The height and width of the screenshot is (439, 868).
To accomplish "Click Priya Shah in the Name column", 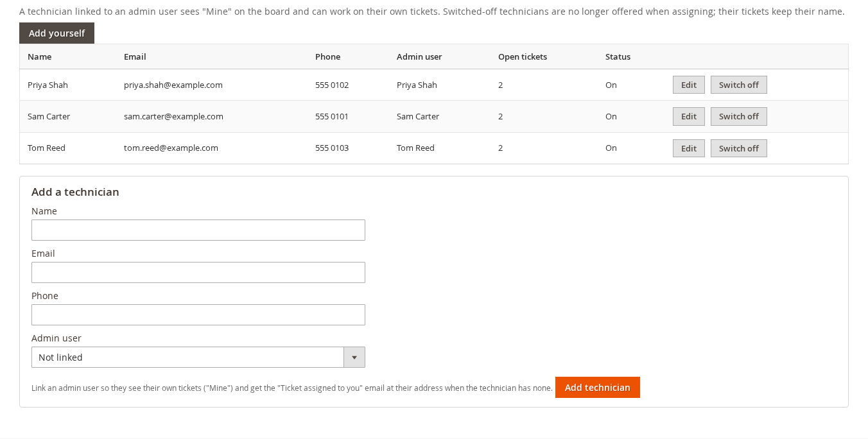I will click(48, 85).
